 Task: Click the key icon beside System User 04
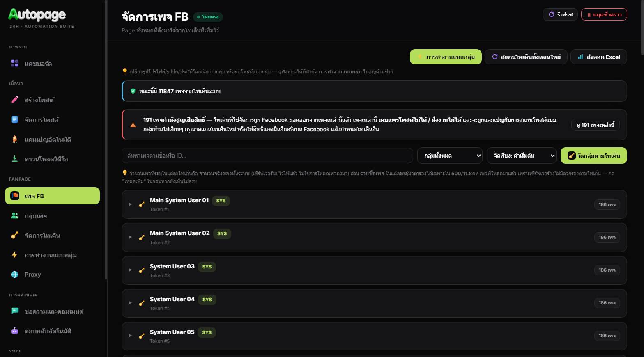coord(142,303)
